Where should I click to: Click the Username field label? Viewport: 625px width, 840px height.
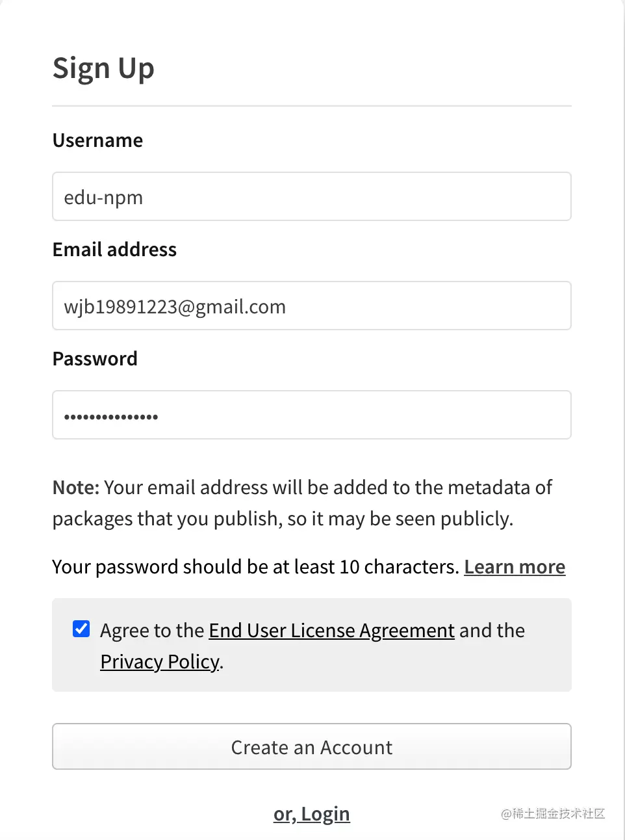97,140
